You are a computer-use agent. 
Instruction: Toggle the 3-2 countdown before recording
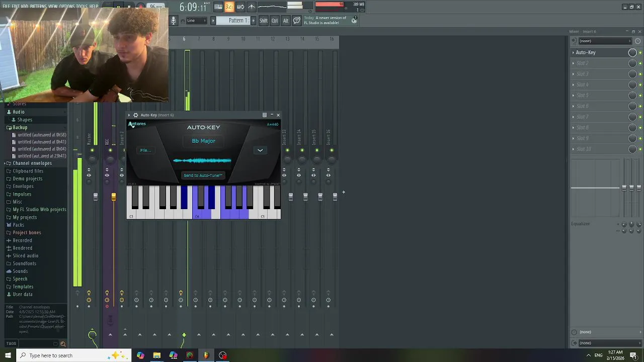[229, 7]
